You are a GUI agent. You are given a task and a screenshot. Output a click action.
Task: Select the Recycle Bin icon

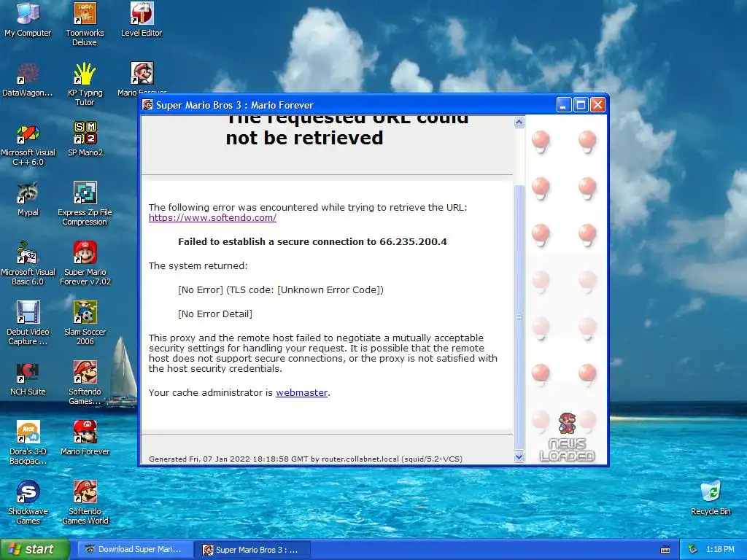(x=711, y=492)
